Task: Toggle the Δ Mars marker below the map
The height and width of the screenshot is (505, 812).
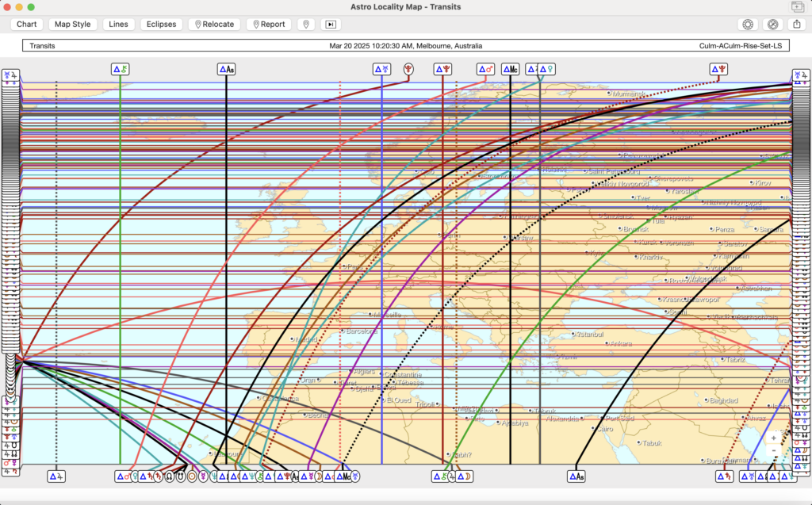Action: [123, 476]
